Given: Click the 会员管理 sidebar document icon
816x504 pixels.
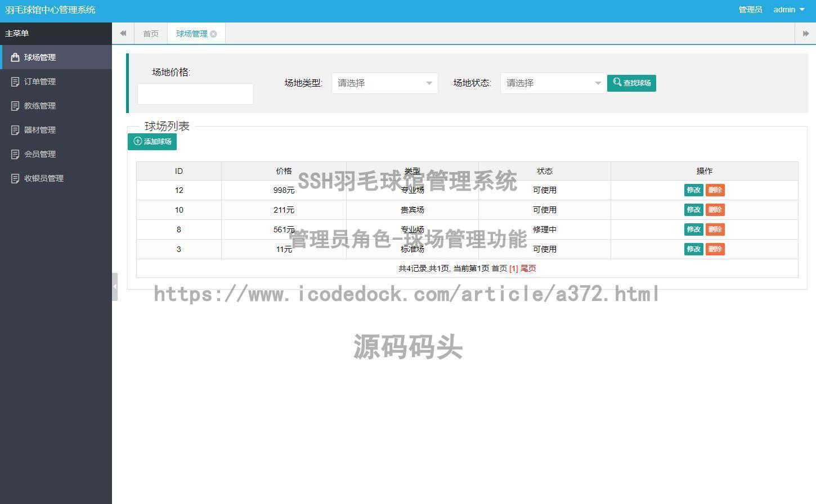Looking at the screenshot, I should (x=15, y=154).
